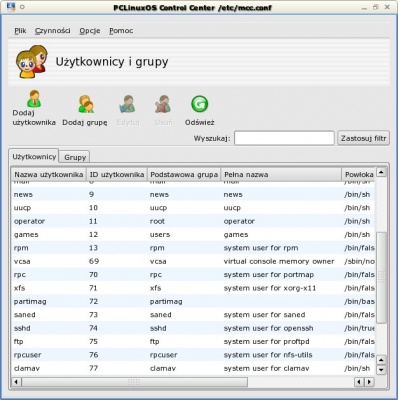The image size is (398, 400).
Task: Click the Zastosuj filtr button
Action: click(x=363, y=138)
